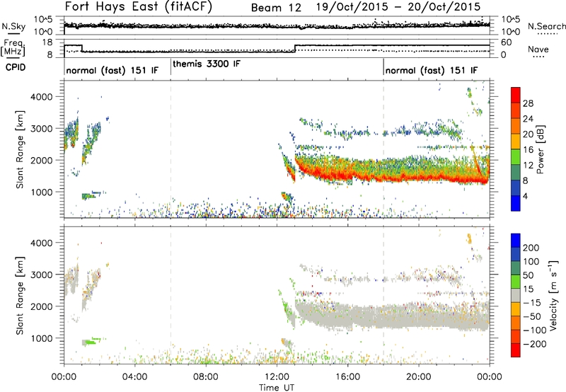
Task: Click the '12:00' time tick label
Action: point(277,377)
